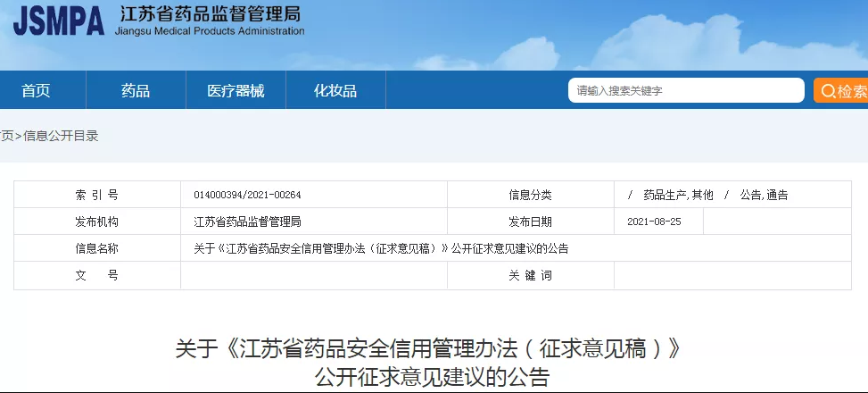
Task: Click the orange 检索 search button
Action: click(841, 90)
